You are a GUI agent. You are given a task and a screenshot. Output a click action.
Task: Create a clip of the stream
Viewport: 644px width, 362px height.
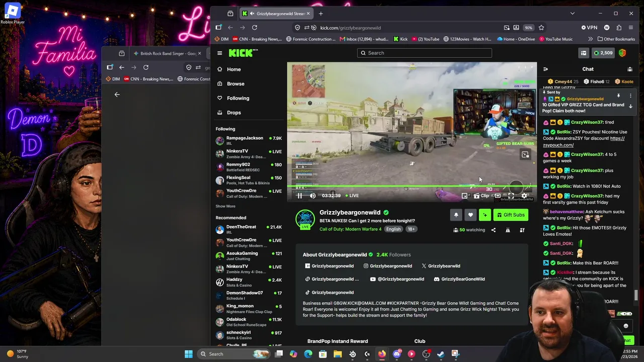[481, 196]
